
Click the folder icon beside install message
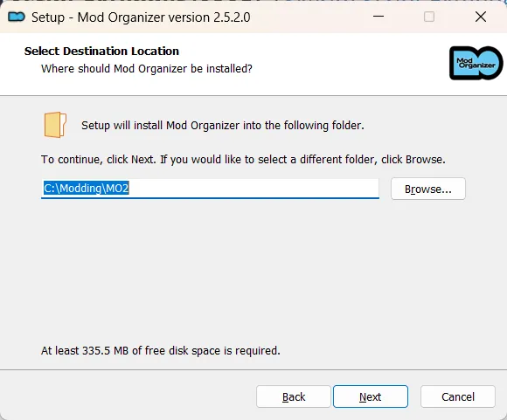55,125
